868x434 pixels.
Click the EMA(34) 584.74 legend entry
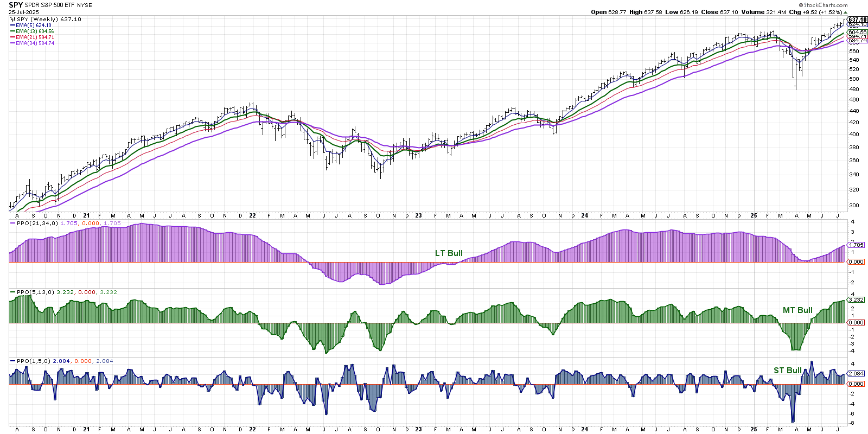(34, 43)
